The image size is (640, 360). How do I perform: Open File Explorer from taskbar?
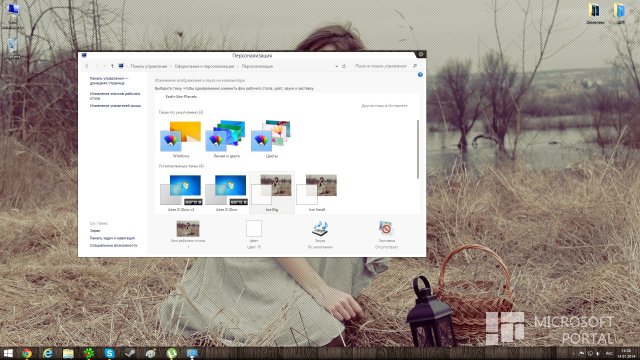[68, 353]
